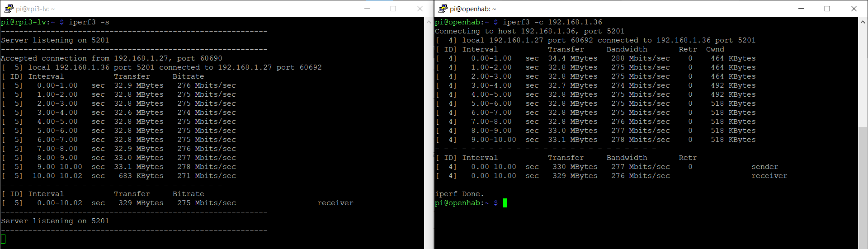Click scrollbar thumb in pi@openhab window

(x=863, y=188)
